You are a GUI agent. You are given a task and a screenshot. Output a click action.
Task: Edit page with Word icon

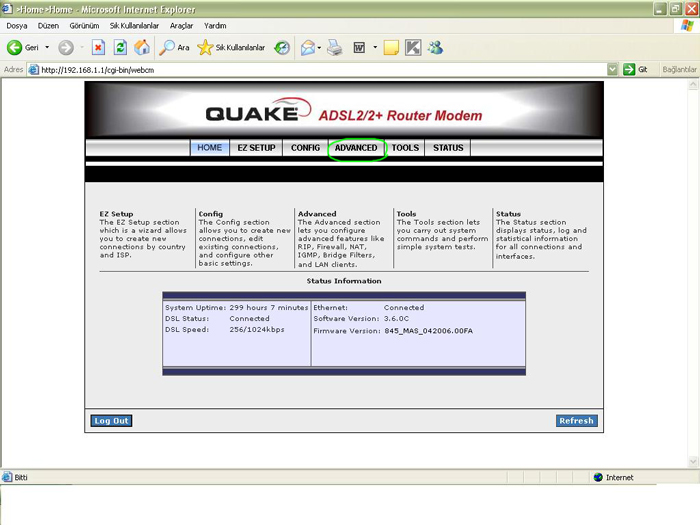point(359,47)
